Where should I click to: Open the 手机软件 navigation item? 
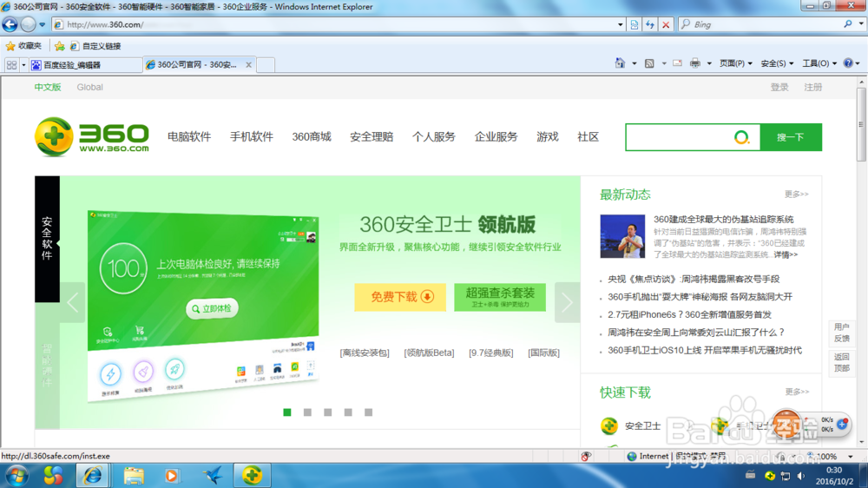(252, 137)
